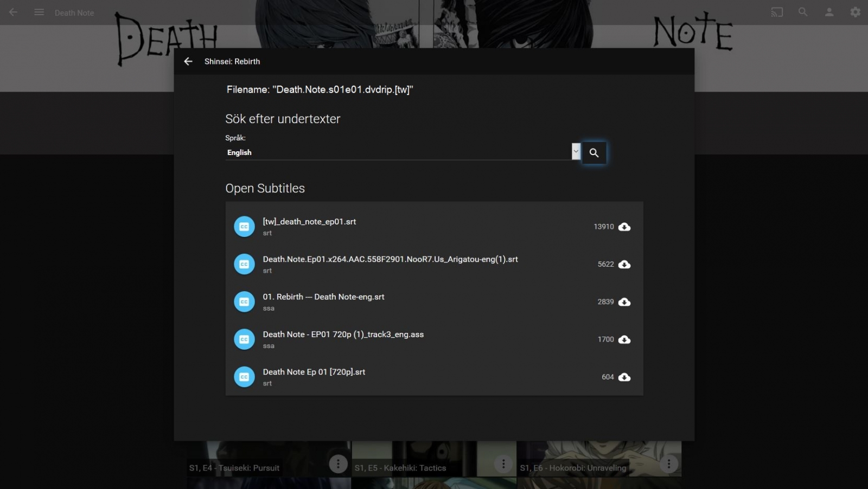The height and width of the screenshot is (489, 868).
Task: Click CC icon for [tw]_death_note_ep01.srt
Action: [244, 227]
